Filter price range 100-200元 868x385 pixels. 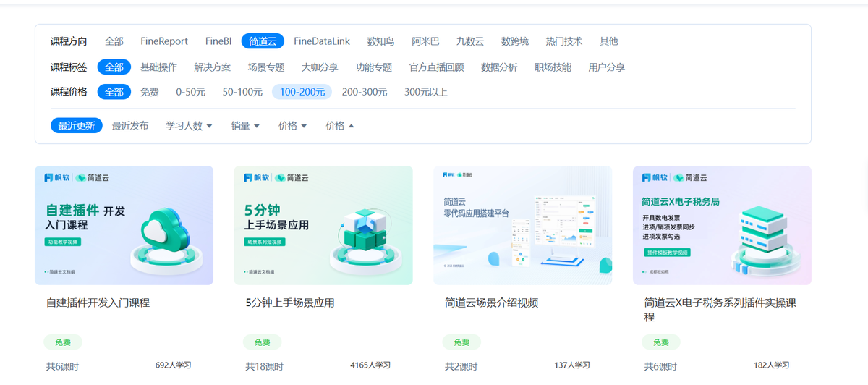pos(302,92)
